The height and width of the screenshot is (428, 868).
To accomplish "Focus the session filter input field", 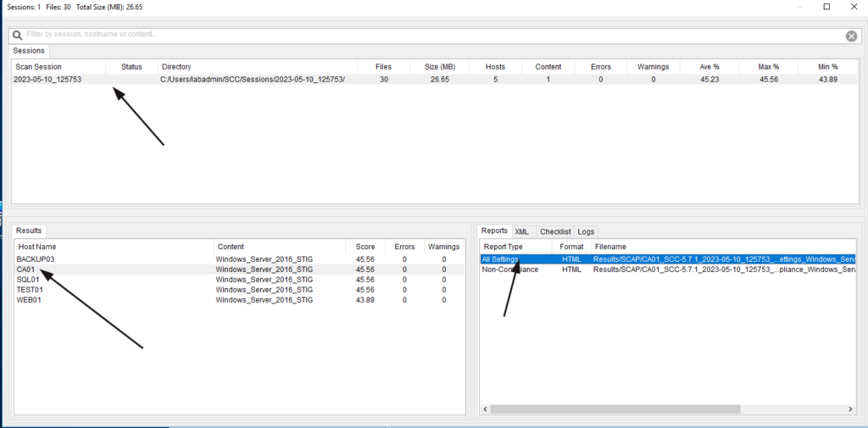I will click(x=435, y=36).
